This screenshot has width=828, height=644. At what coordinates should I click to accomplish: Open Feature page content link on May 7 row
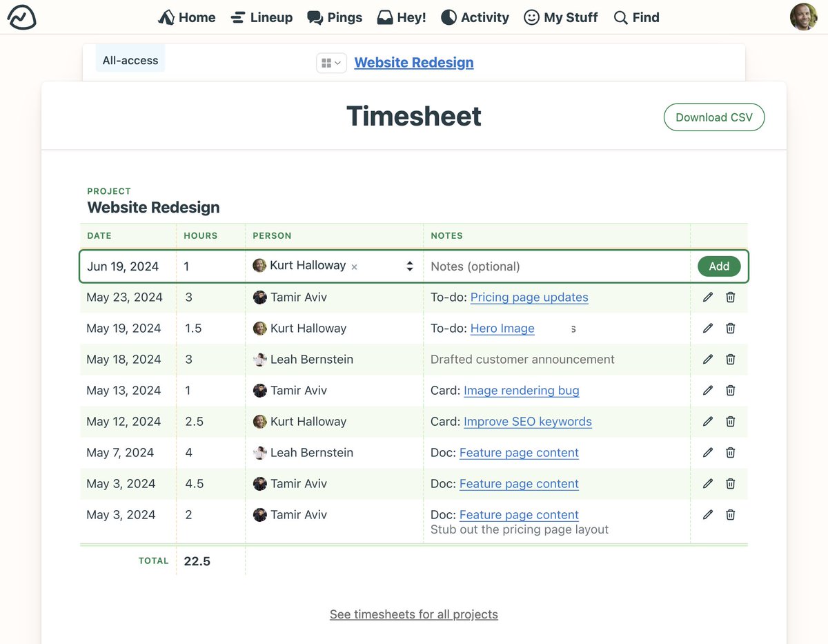point(519,453)
